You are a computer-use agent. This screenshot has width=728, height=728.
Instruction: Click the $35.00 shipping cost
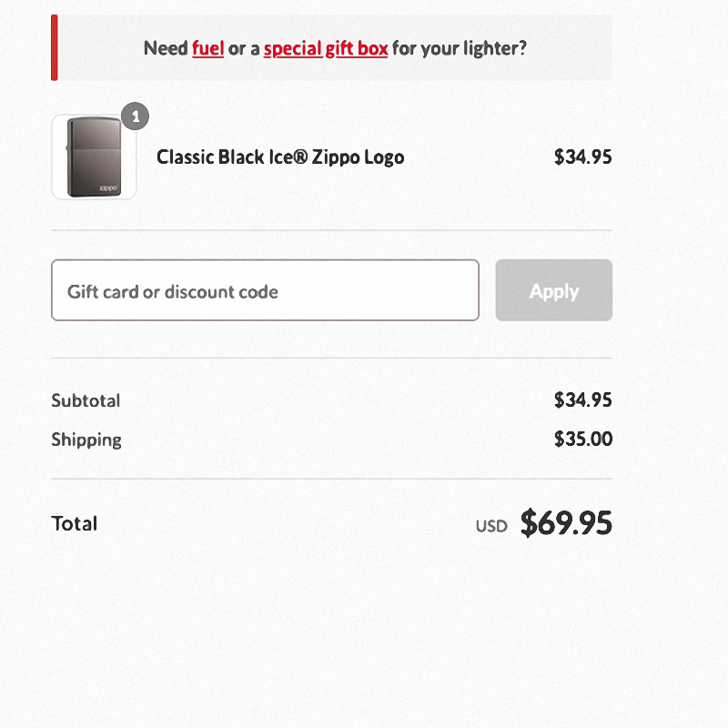(x=583, y=440)
